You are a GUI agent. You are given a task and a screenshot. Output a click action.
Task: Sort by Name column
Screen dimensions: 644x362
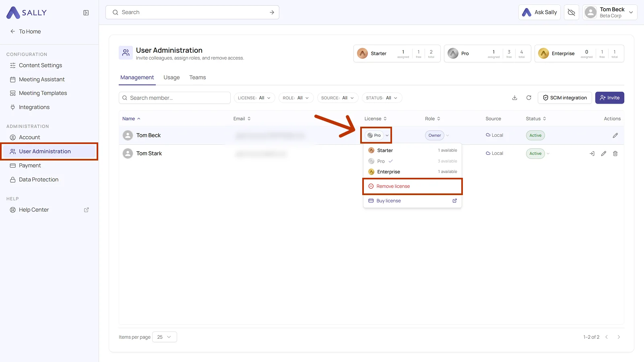coord(132,119)
